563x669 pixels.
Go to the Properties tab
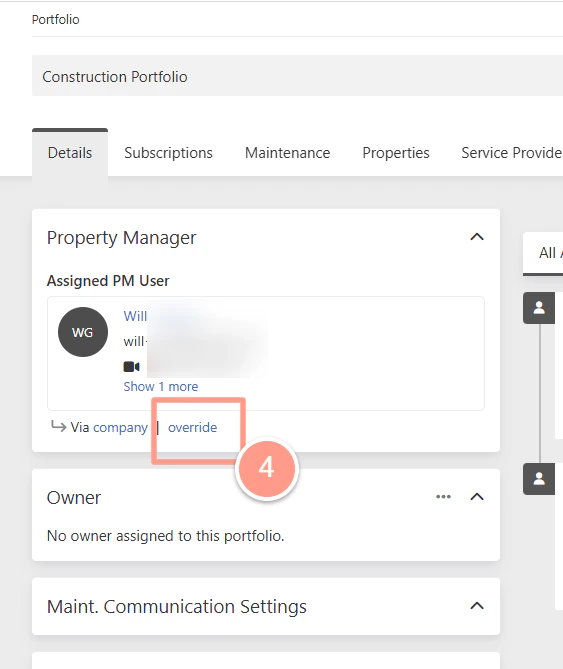coord(396,153)
